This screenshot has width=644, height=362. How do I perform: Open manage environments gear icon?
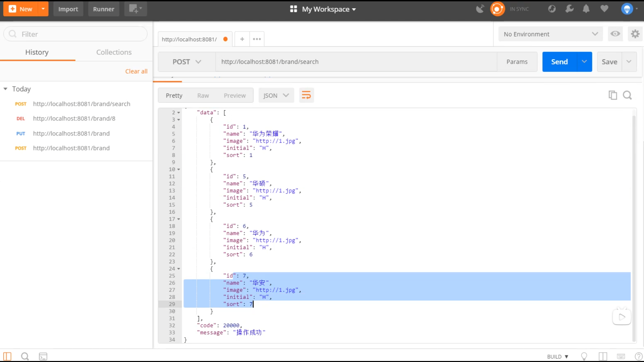tap(635, 34)
